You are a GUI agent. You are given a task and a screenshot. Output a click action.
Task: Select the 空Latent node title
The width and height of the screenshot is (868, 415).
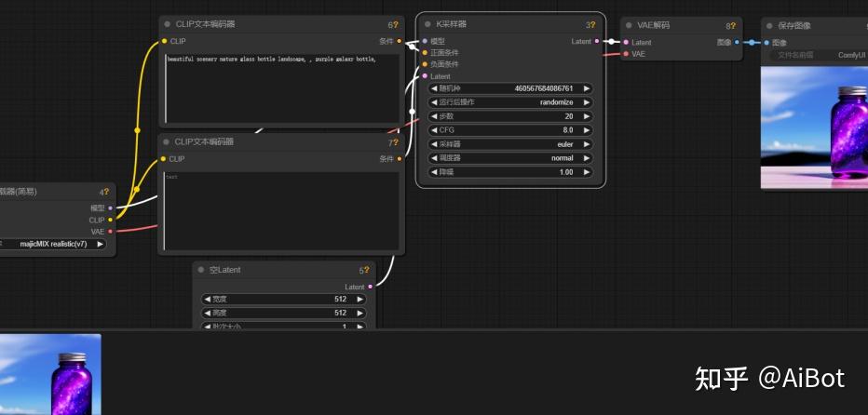(224, 270)
